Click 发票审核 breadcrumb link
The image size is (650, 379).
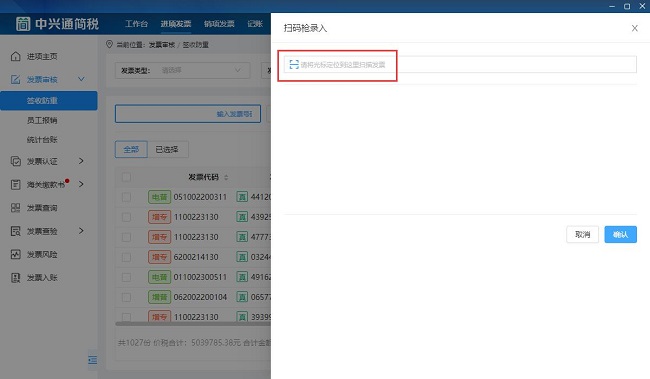coord(162,45)
